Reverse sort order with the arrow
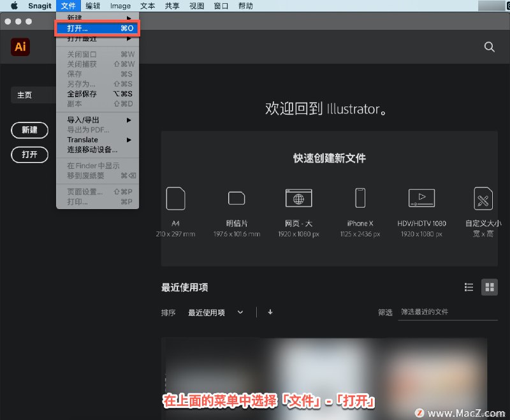The image size is (510, 420). pos(270,312)
